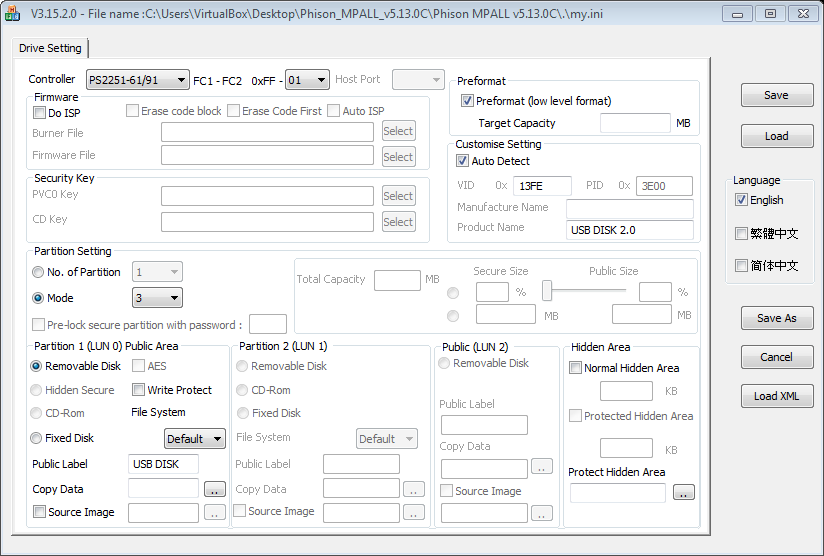Select the Mode radio button
The height and width of the screenshot is (556, 824).
[x=38, y=298]
